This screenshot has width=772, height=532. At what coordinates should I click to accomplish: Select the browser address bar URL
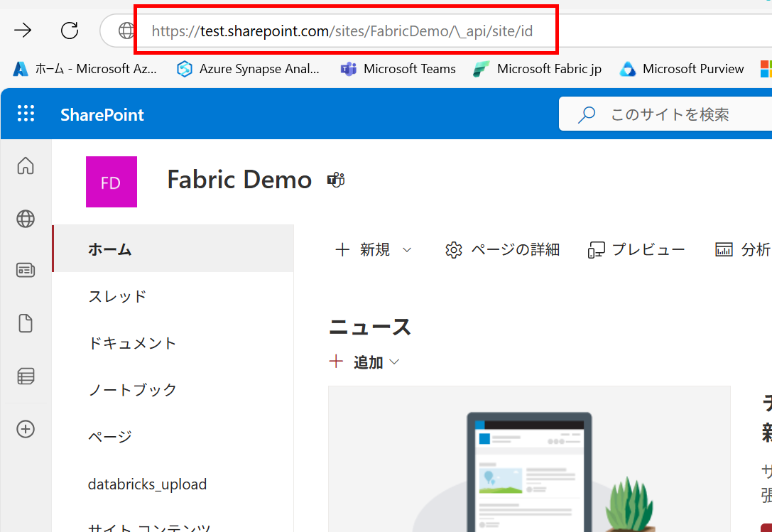click(x=342, y=31)
